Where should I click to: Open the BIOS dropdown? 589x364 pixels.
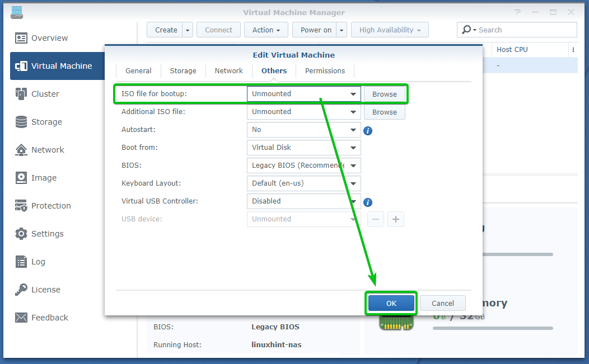point(303,166)
